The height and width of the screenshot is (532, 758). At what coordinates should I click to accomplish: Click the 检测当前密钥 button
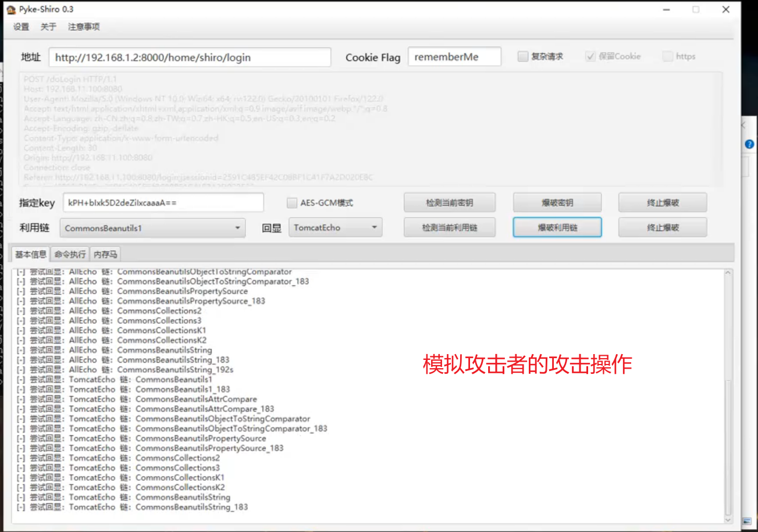click(x=449, y=202)
